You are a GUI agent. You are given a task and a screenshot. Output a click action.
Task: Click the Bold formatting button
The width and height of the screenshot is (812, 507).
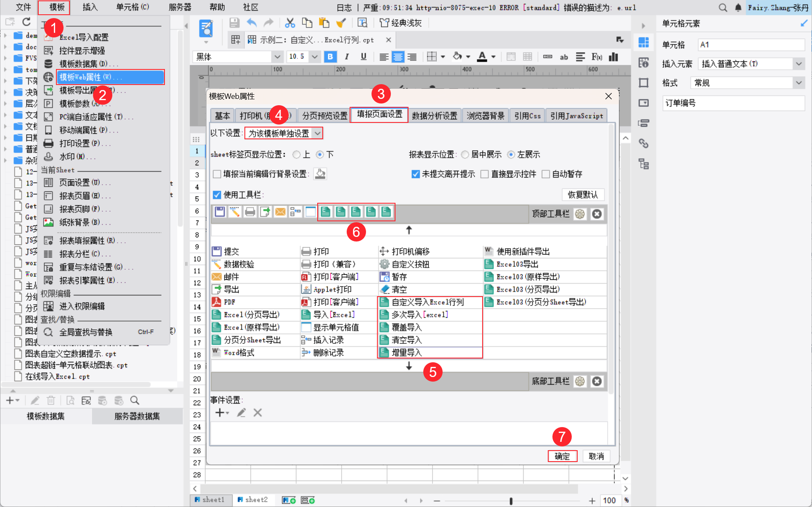pos(330,57)
